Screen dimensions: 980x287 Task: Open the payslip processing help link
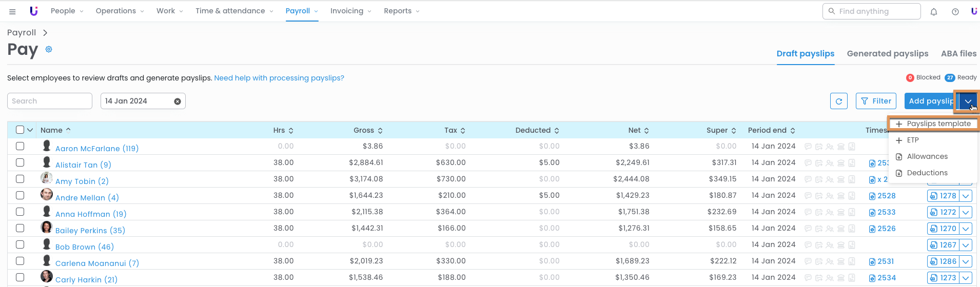279,78
